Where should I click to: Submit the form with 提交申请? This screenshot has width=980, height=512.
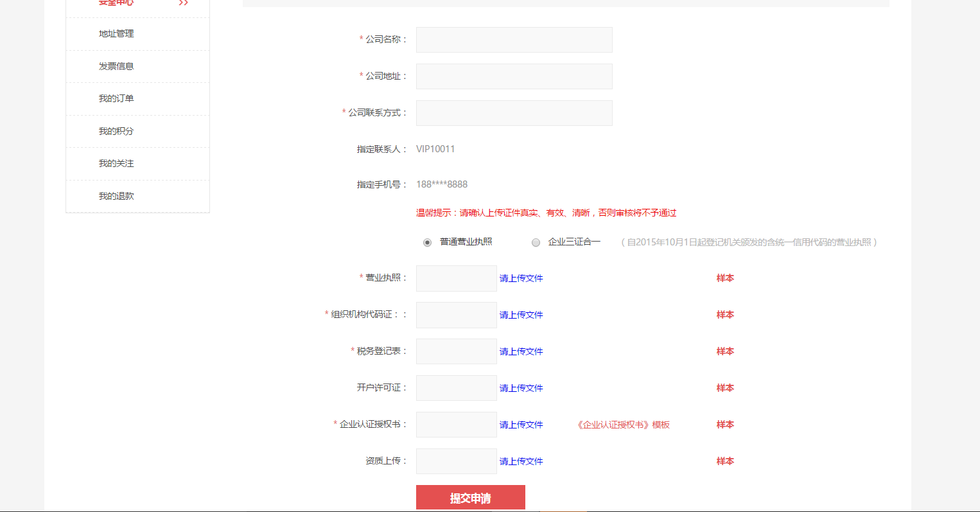click(x=471, y=497)
